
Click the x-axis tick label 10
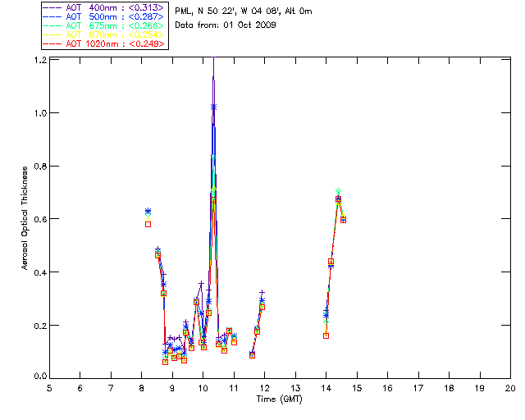(203, 388)
